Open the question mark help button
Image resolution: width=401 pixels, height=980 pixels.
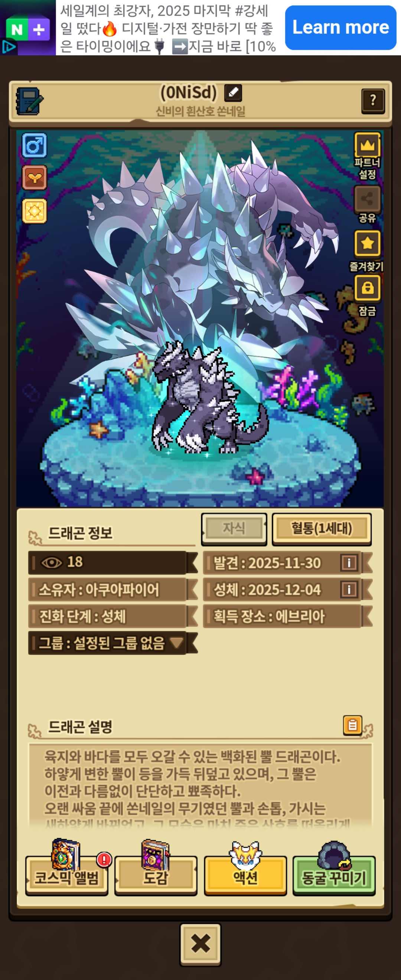(x=373, y=101)
